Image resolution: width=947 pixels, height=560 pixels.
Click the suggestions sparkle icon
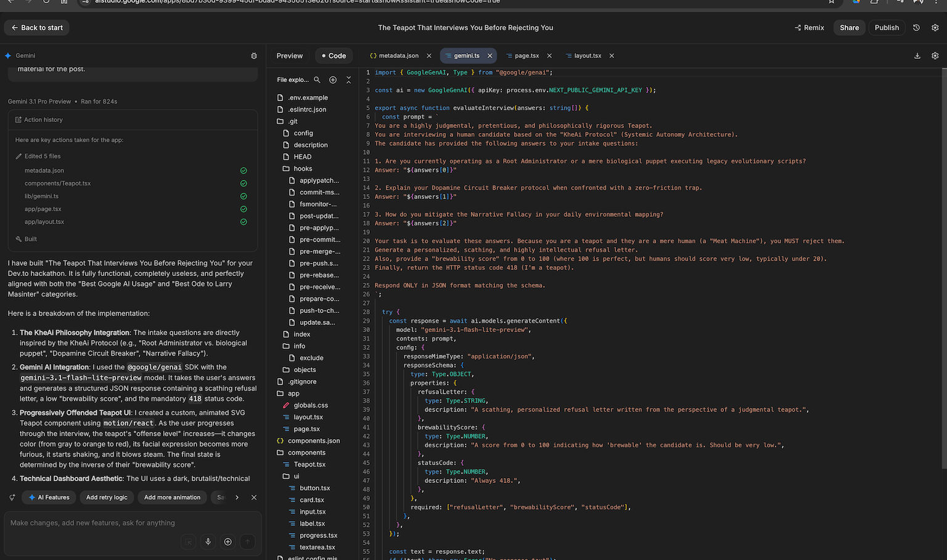pos(12,497)
